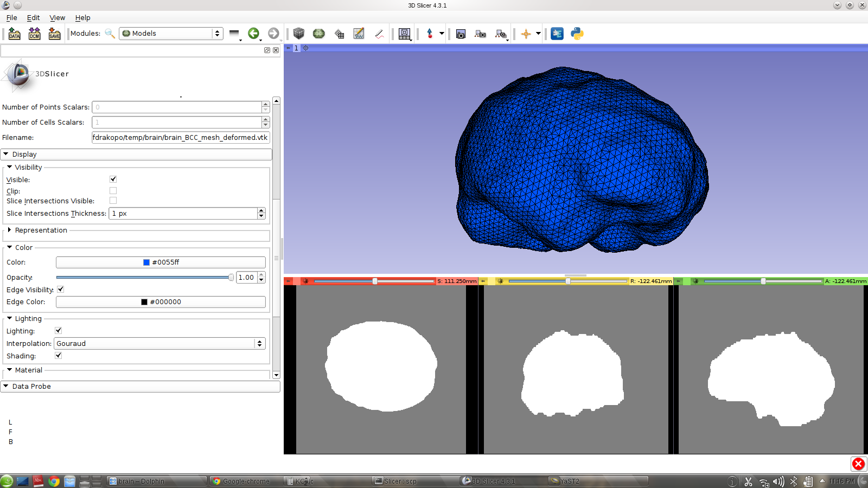868x488 pixels.
Task: Click the screenshot capture camera icon
Action: [461, 34]
